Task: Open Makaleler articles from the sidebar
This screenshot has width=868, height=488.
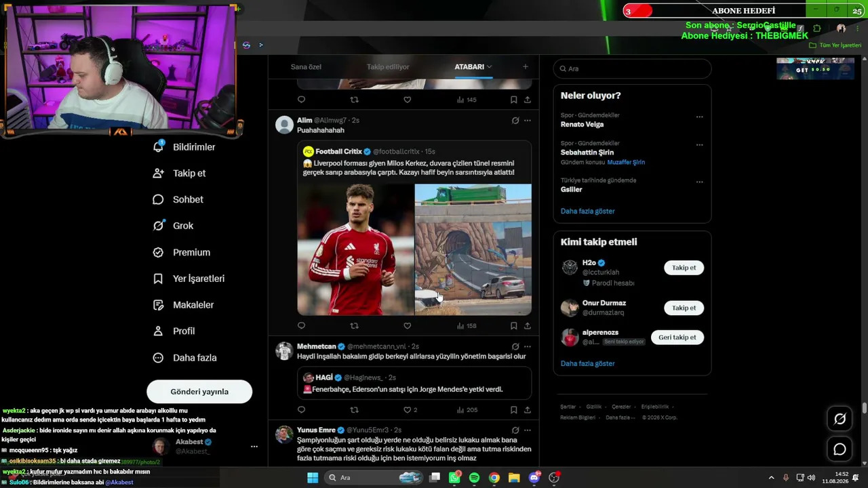Action: point(183,305)
